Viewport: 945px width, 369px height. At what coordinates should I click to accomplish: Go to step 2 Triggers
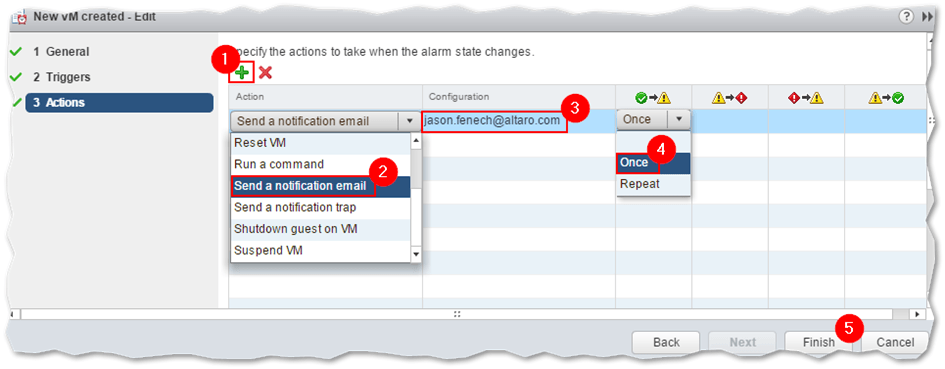pyautogui.click(x=62, y=77)
